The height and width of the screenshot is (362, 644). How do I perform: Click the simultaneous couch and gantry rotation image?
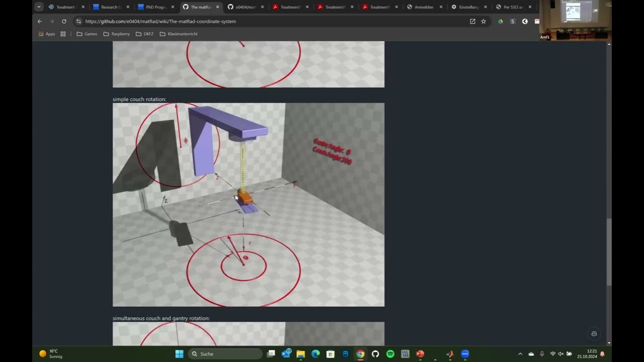(249, 334)
